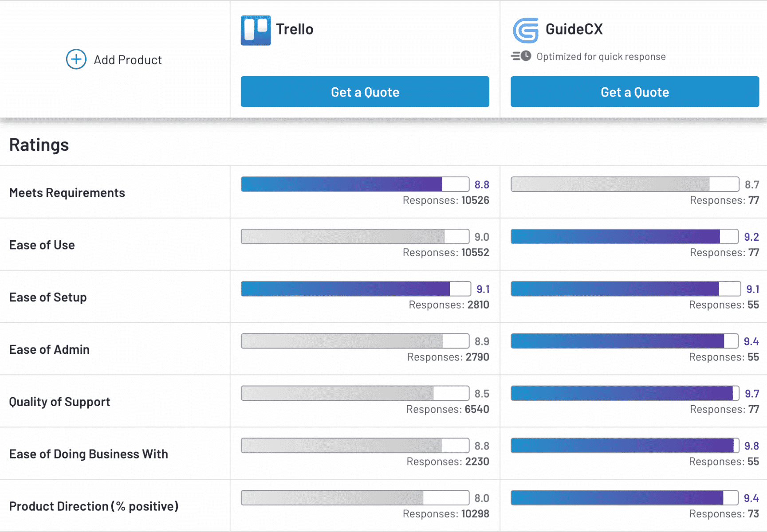Click Trello's 8.8 Ease of Doing Business score
The image size is (767, 532).
[482, 446]
